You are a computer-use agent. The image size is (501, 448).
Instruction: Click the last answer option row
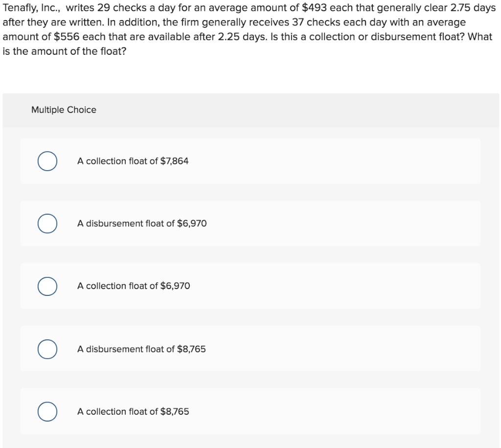pyautogui.click(x=250, y=411)
